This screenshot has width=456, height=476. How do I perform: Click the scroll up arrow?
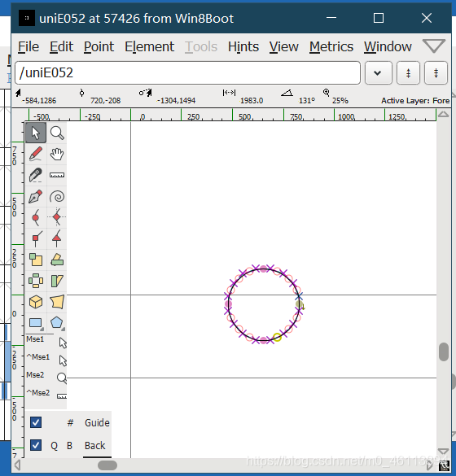(444, 115)
